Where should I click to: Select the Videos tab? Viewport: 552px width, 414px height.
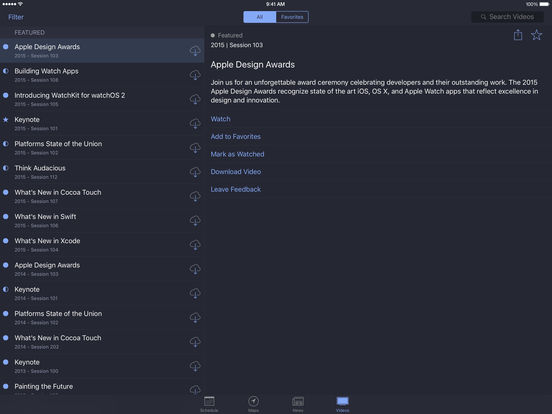pos(342,404)
